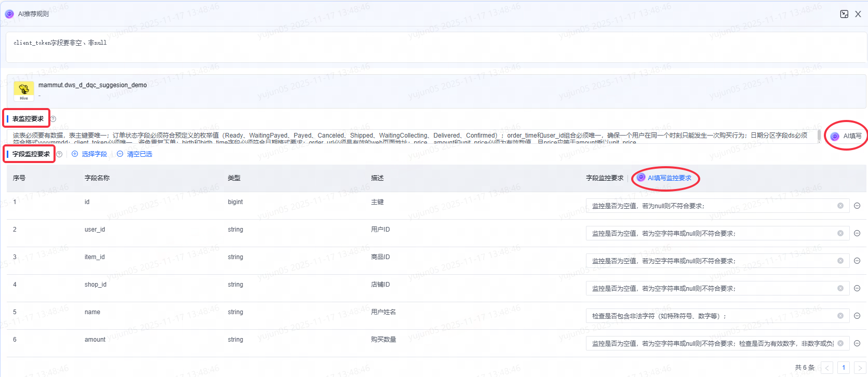Click into the client_token rule text area
The height and width of the screenshot is (377, 868).
pos(436,48)
